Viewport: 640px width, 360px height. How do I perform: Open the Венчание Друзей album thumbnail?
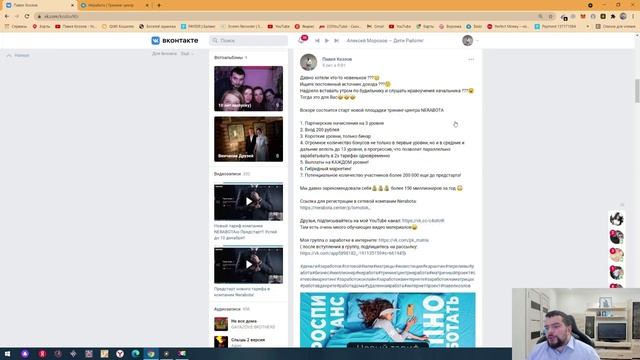click(248, 139)
